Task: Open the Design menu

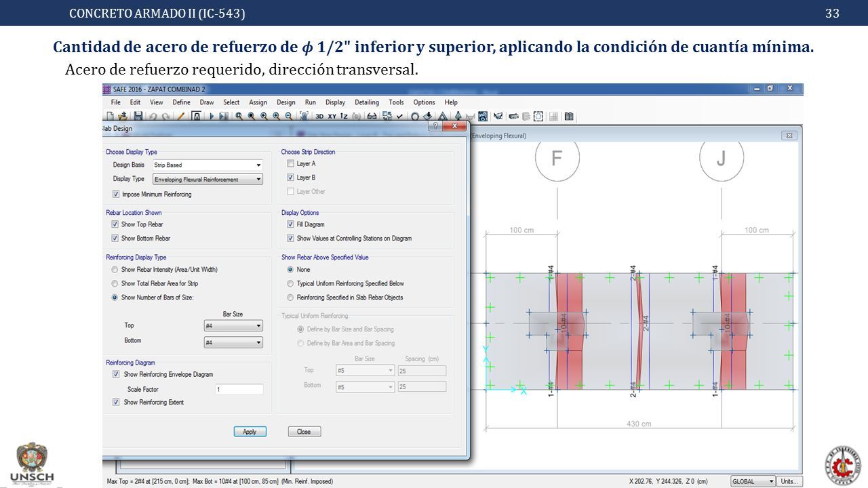Action: pyautogui.click(x=285, y=102)
